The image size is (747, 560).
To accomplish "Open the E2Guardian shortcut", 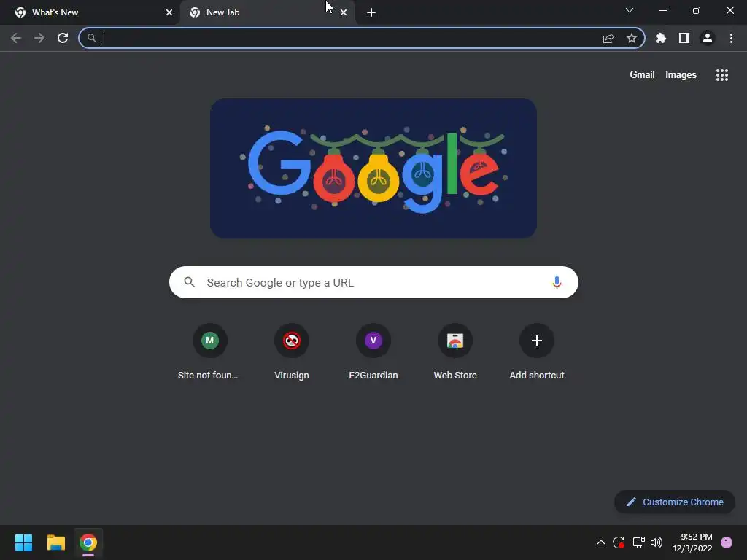I will [x=373, y=351].
